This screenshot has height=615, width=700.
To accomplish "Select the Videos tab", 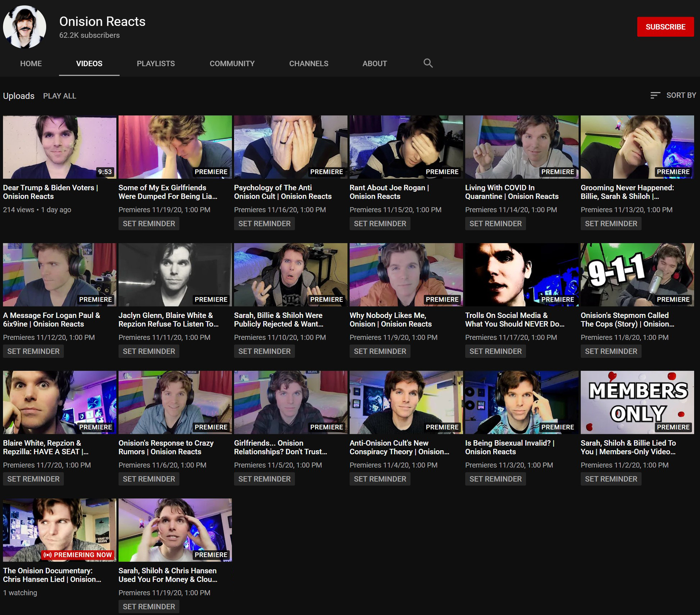I will (x=89, y=64).
